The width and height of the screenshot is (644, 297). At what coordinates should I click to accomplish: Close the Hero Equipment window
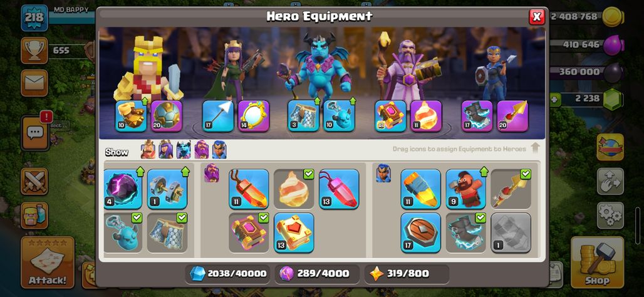(536, 17)
